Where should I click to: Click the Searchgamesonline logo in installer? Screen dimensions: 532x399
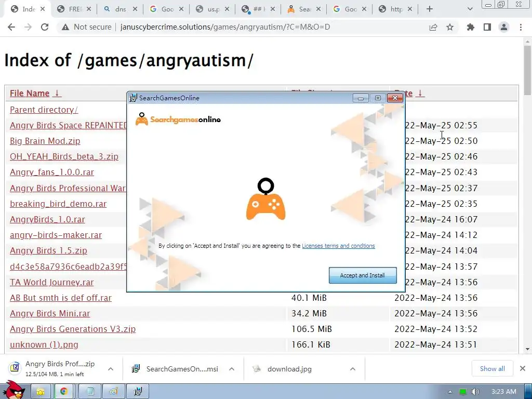(x=178, y=119)
